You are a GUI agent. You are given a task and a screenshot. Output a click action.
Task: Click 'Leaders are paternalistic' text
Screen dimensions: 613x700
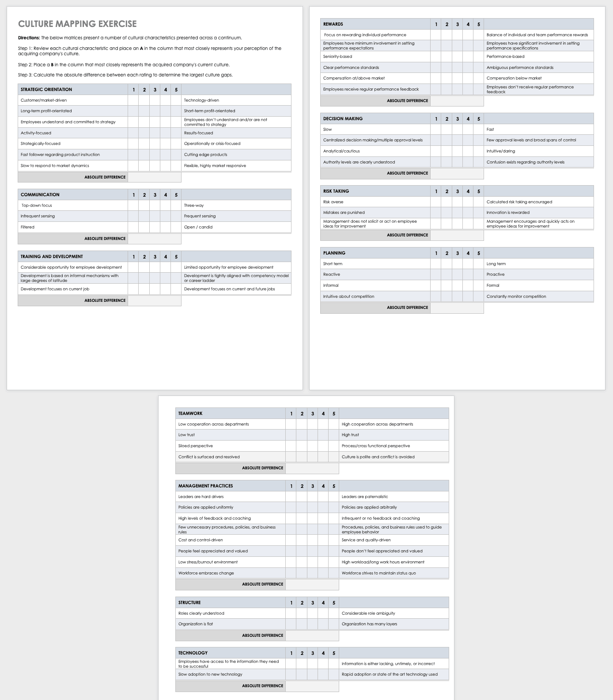tap(365, 497)
